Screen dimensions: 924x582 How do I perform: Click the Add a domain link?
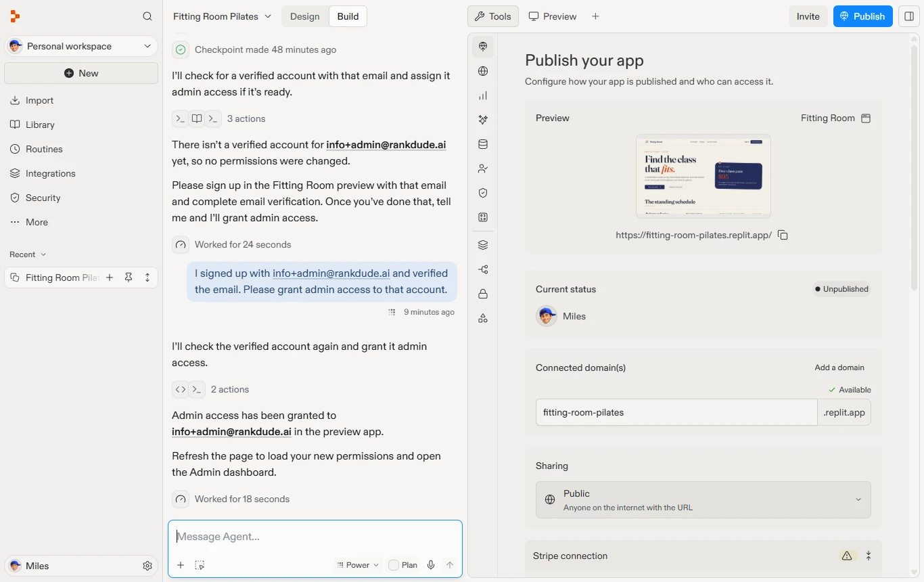point(839,367)
